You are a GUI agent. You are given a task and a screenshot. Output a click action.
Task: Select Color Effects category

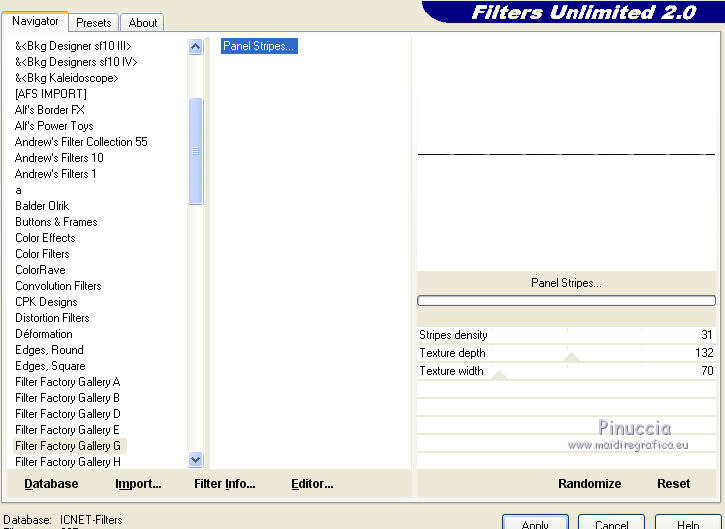(x=45, y=238)
